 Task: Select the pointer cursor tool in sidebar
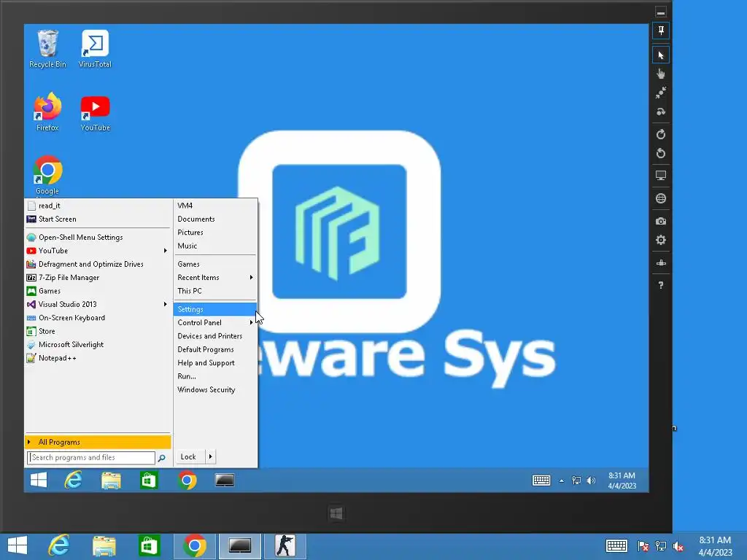(661, 55)
